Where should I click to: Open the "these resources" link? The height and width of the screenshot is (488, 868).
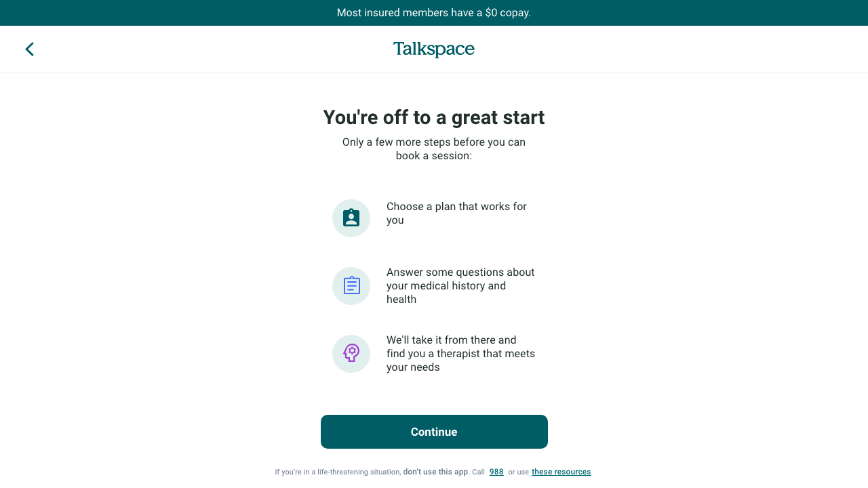click(x=561, y=472)
